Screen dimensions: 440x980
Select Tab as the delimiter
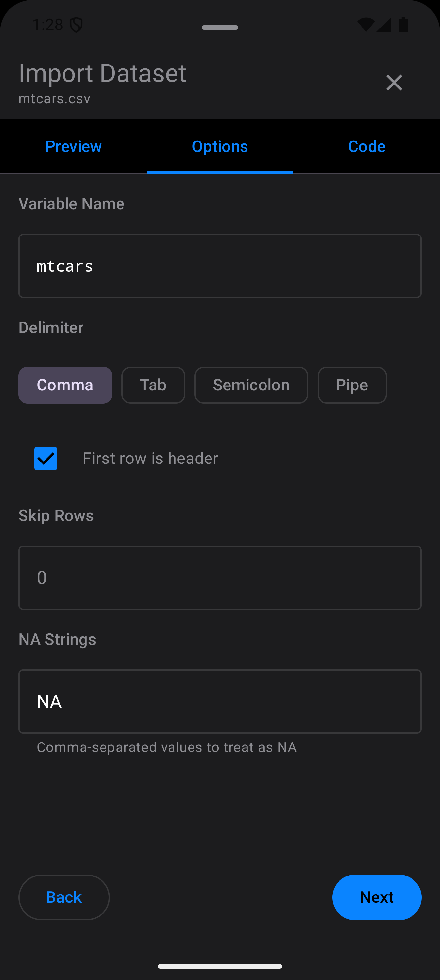pyautogui.click(x=153, y=385)
